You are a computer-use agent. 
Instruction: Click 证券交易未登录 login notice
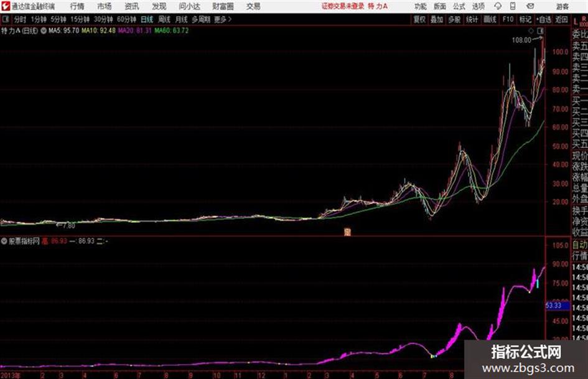pos(343,6)
